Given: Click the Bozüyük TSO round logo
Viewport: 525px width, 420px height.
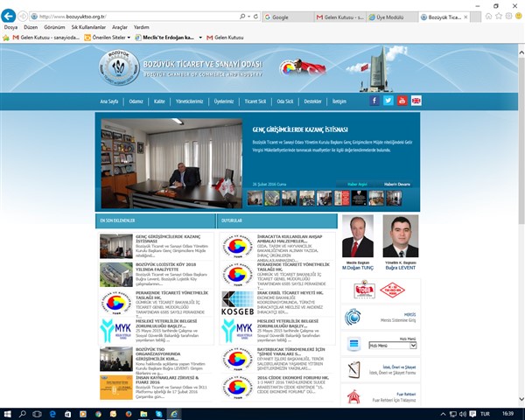Looking at the screenshot, I should click(119, 67).
